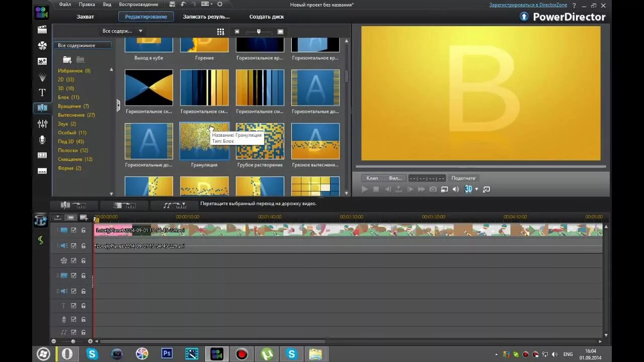This screenshot has width=644, height=362.
Task: Apply audio transition to all icon
Action: point(174,205)
